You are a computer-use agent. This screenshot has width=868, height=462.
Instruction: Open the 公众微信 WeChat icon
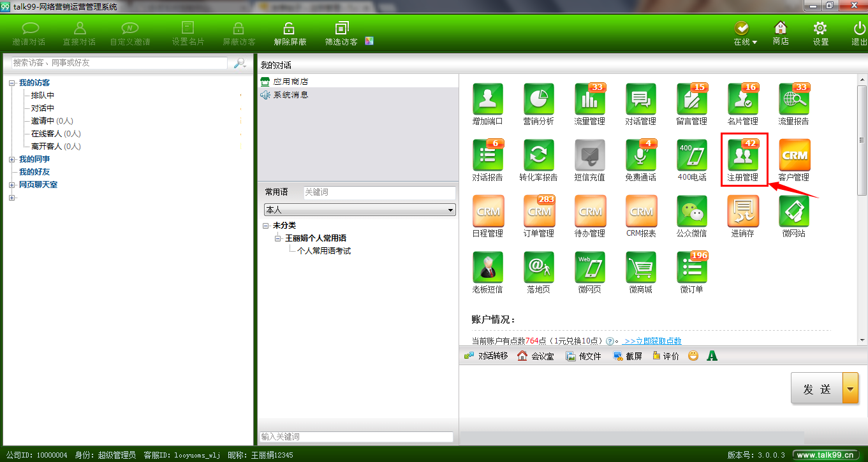[692, 212]
